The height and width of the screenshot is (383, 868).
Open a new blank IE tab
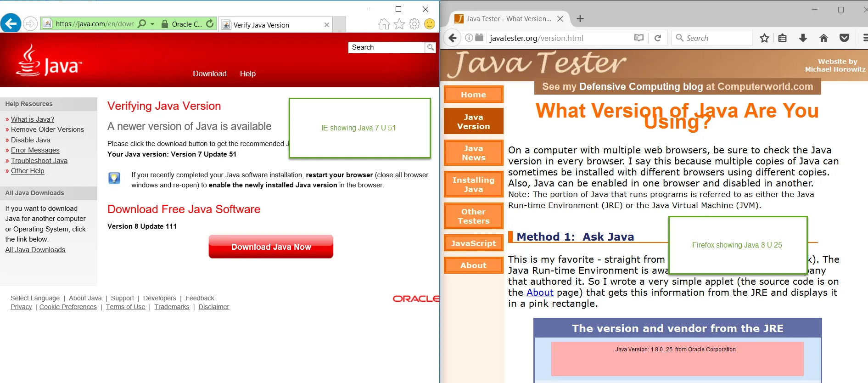pyautogui.click(x=339, y=25)
